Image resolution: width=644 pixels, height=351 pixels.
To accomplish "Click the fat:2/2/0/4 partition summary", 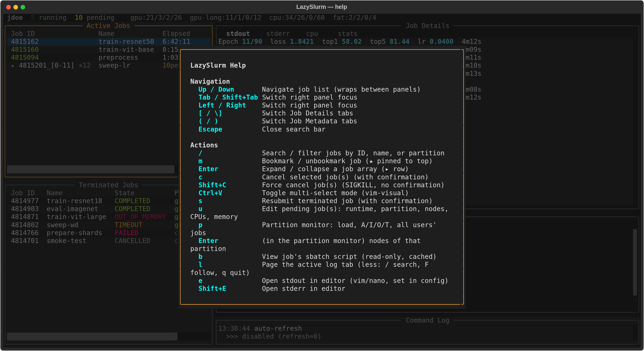I will pyautogui.click(x=354, y=18).
